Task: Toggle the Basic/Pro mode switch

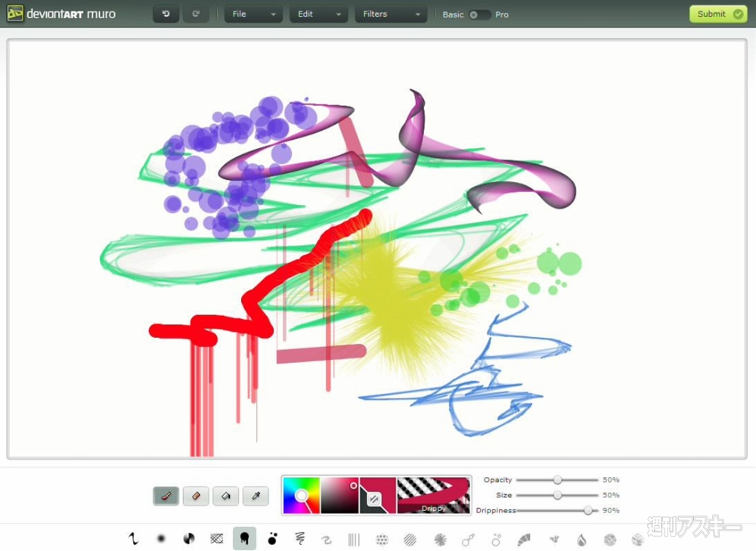Action: (479, 14)
